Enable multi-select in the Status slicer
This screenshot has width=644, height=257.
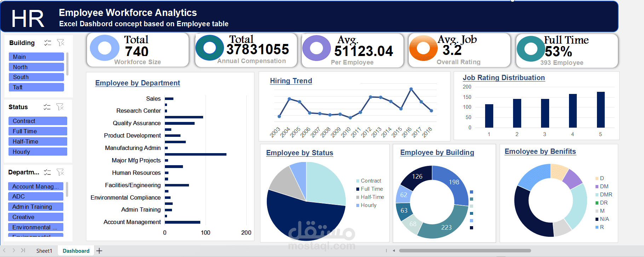pyautogui.click(x=47, y=107)
